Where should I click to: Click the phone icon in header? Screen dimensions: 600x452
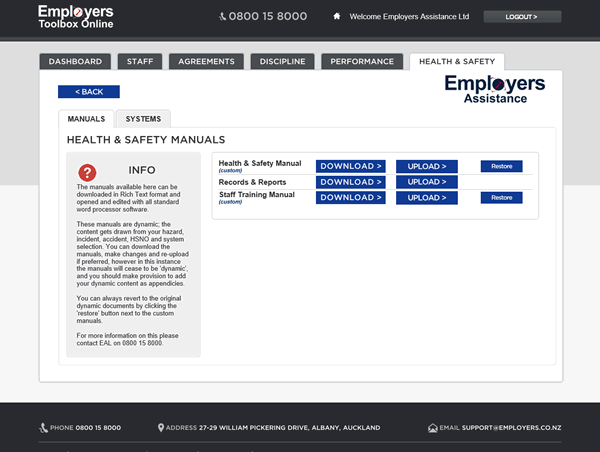223,16
